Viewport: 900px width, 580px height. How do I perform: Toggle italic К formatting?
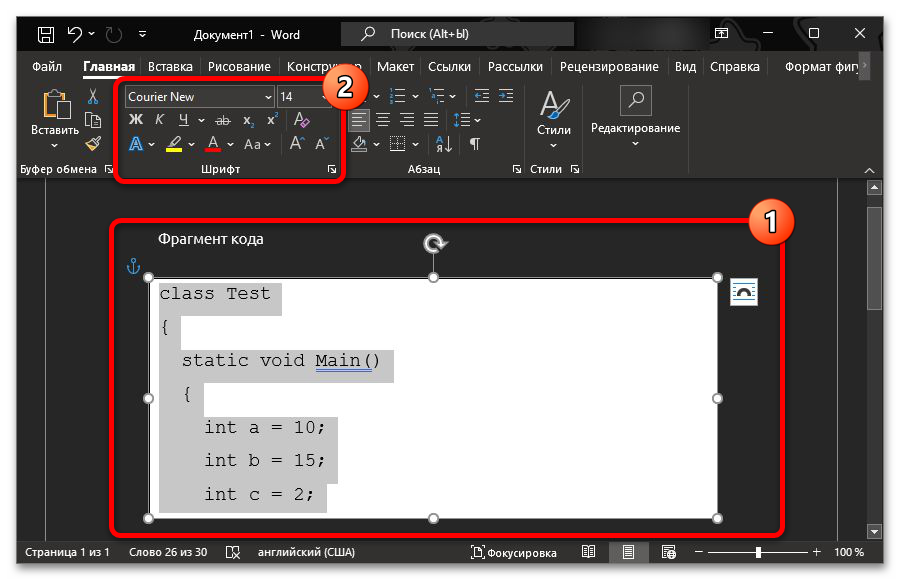(160, 119)
